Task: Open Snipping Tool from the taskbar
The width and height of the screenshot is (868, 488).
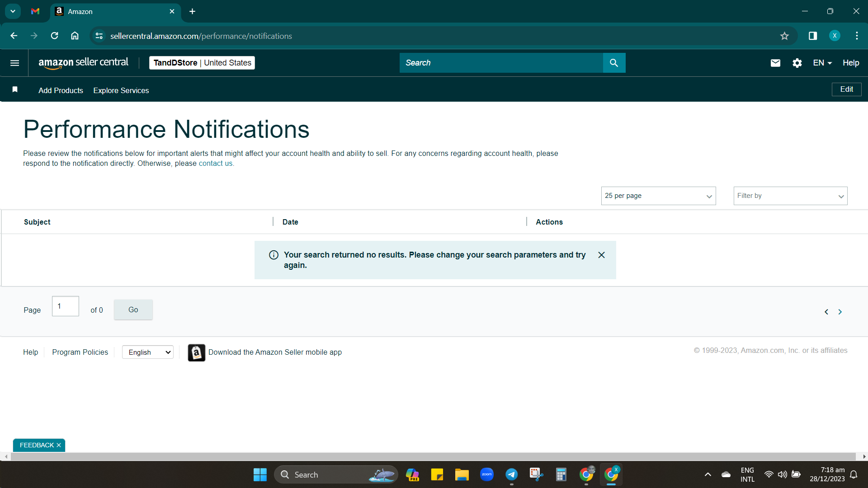Action: pos(536,474)
